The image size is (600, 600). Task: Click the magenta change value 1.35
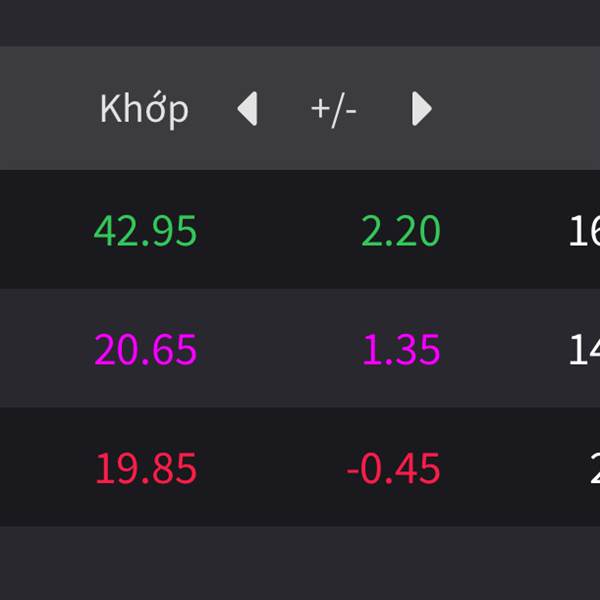coord(400,350)
